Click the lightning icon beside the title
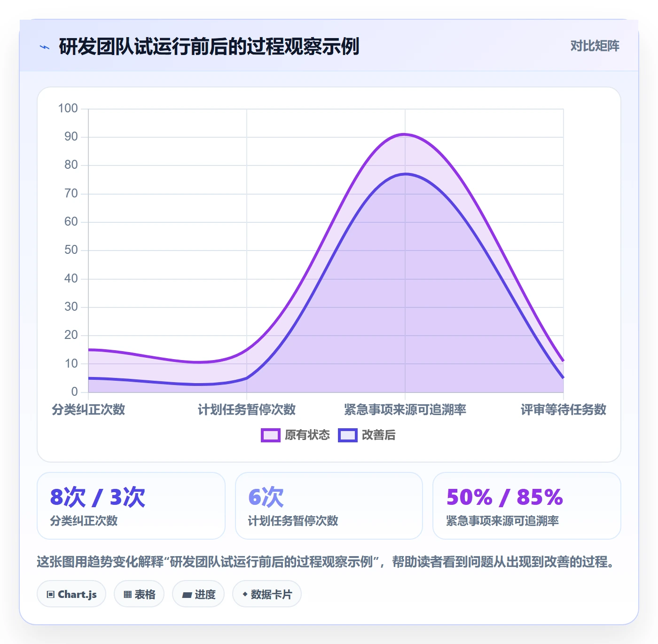Viewport: 658px width, 644px height. tap(45, 47)
